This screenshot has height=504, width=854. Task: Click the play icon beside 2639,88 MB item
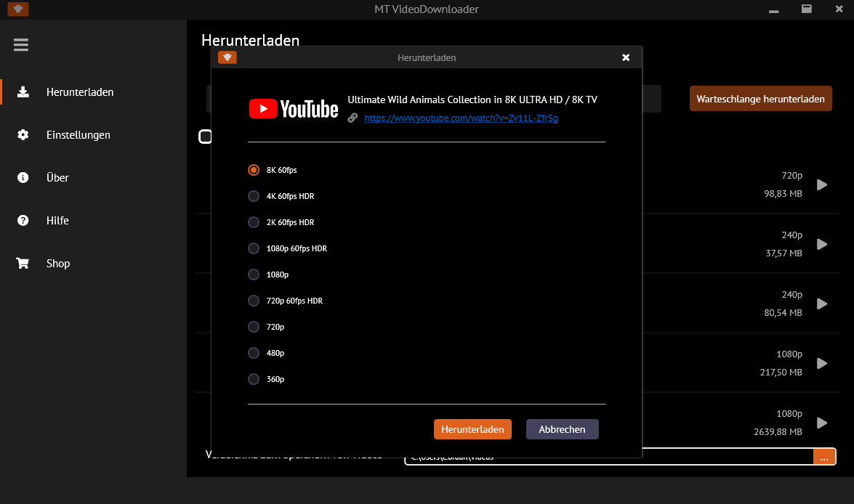(x=822, y=423)
